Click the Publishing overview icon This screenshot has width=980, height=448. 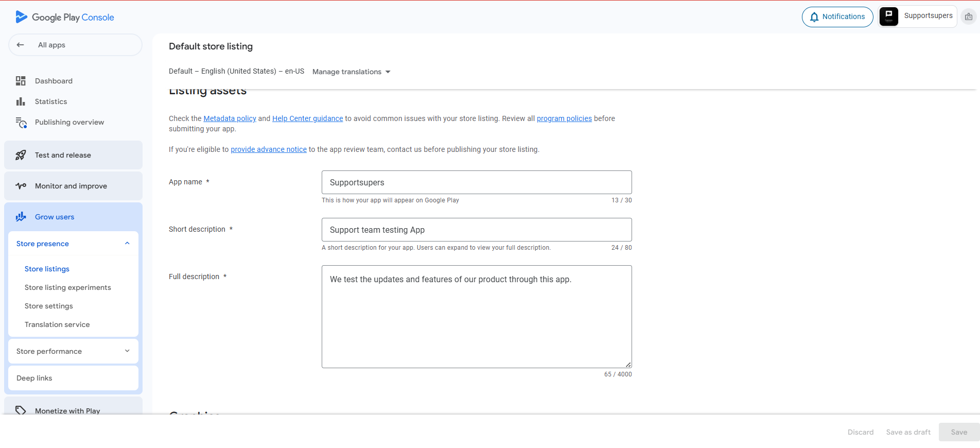click(x=21, y=123)
